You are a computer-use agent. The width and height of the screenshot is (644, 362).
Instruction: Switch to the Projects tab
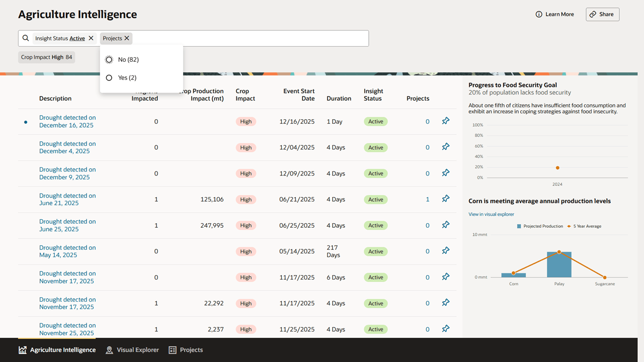tap(190, 349)
